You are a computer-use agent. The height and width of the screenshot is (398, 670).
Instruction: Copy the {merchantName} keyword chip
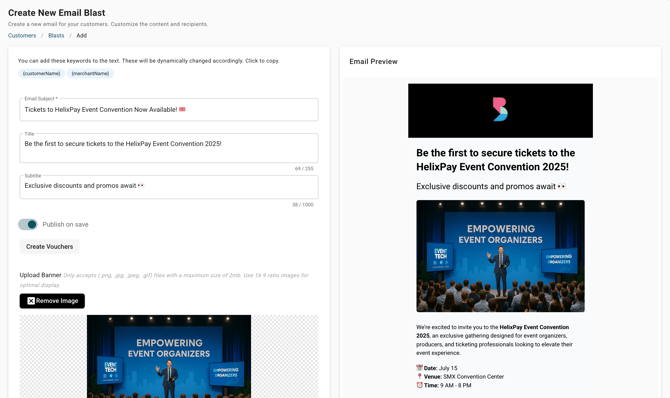click(90, 74)
